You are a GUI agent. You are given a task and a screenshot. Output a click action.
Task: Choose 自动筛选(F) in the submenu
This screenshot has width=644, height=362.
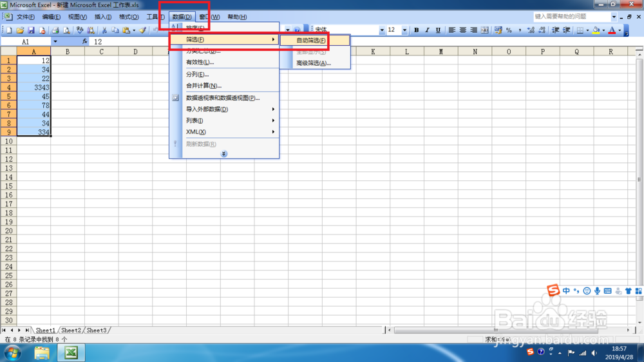[315, 41]
